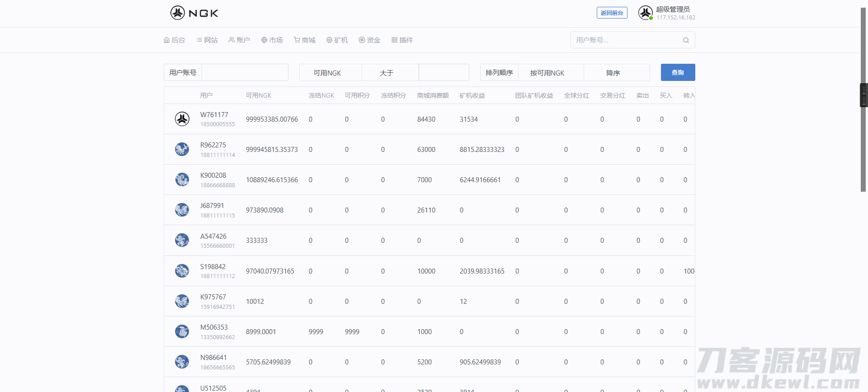This screenshot has width=868, height=392.
Task: Open the 矿机 menu in the navigation bar
Action: click(x=337, y=40)
